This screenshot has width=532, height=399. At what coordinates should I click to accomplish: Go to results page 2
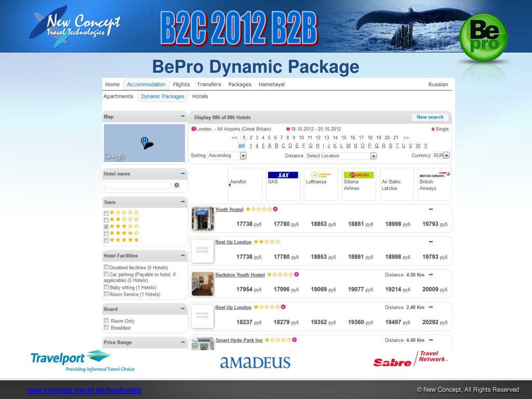(x=251, y=138)
